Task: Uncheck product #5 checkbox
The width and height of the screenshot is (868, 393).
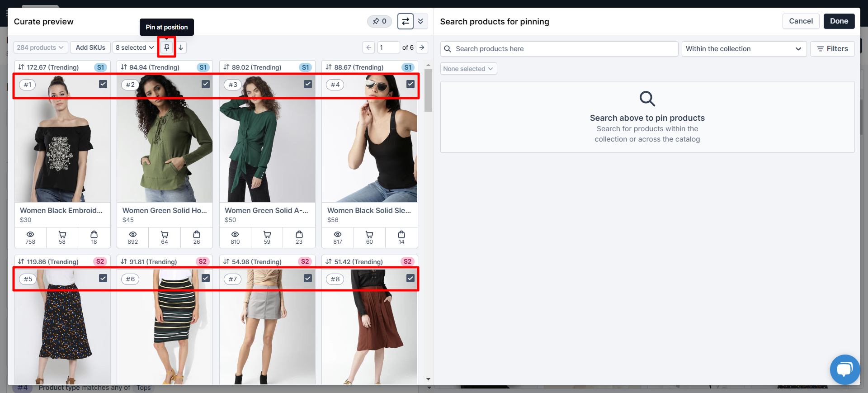Action: [103, 279]
